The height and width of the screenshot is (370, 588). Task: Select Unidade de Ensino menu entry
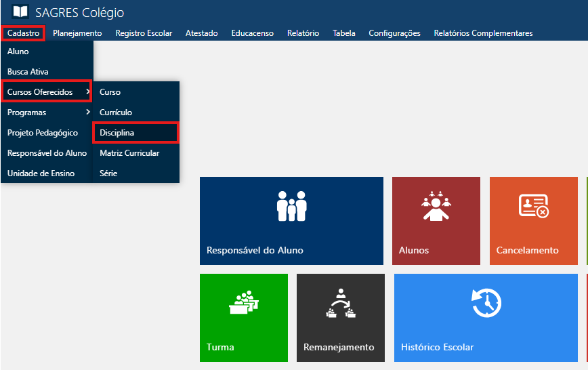pyautogui.click(x=47, y=173)
